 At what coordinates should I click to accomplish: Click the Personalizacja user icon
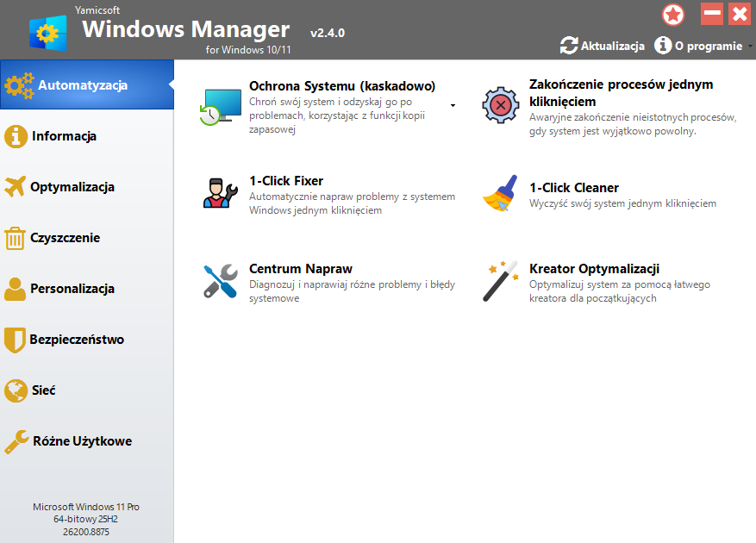click(x=15, y=290)
